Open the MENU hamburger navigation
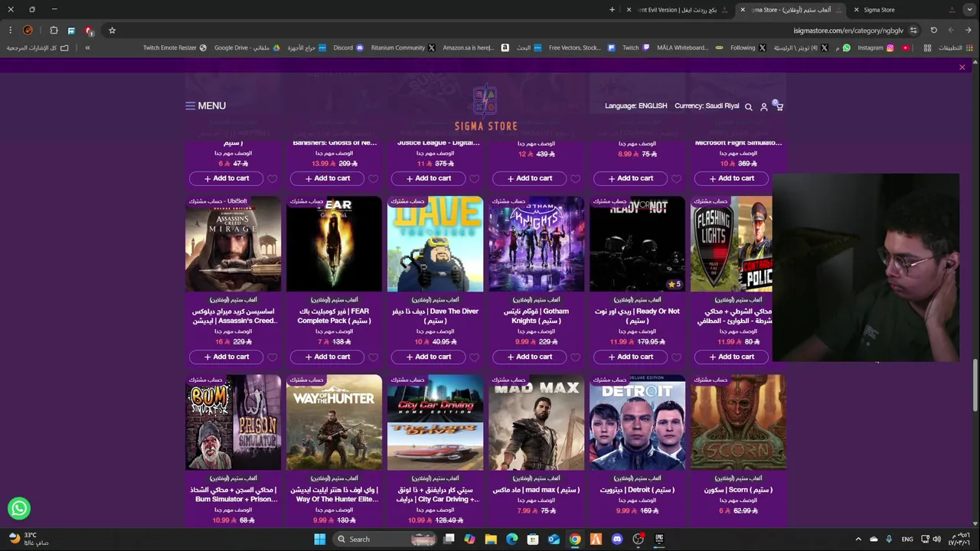This screenshot has width=980, height=551. point(205,106)
